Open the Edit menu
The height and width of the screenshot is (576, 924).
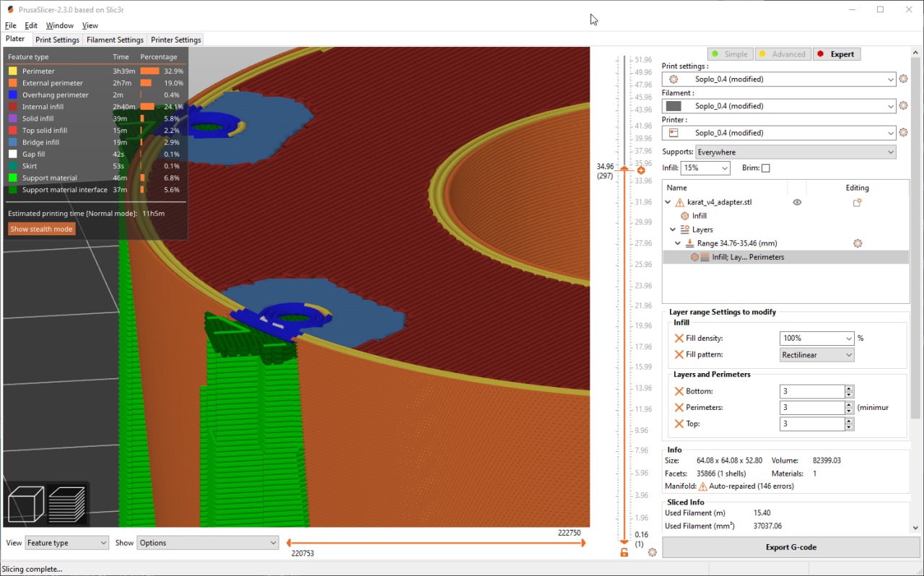(31, 25)
